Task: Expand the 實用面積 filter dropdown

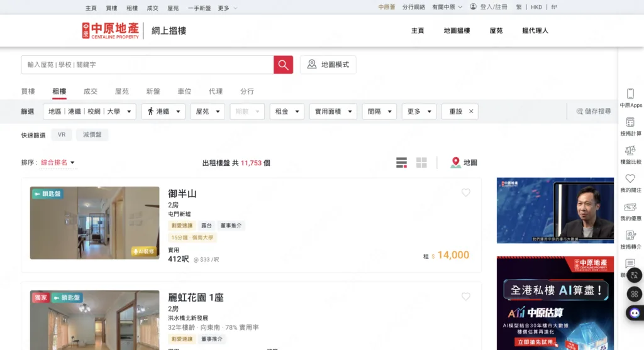Action: pyautogui.click(x=333, y=111)
